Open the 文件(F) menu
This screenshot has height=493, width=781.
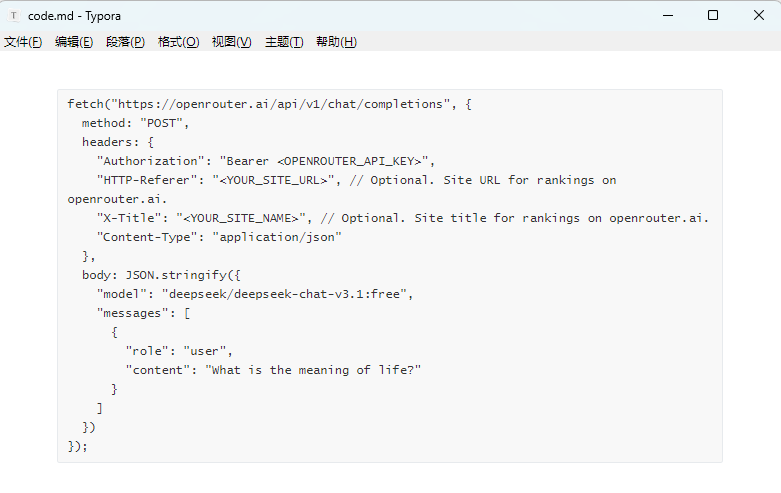23,42
